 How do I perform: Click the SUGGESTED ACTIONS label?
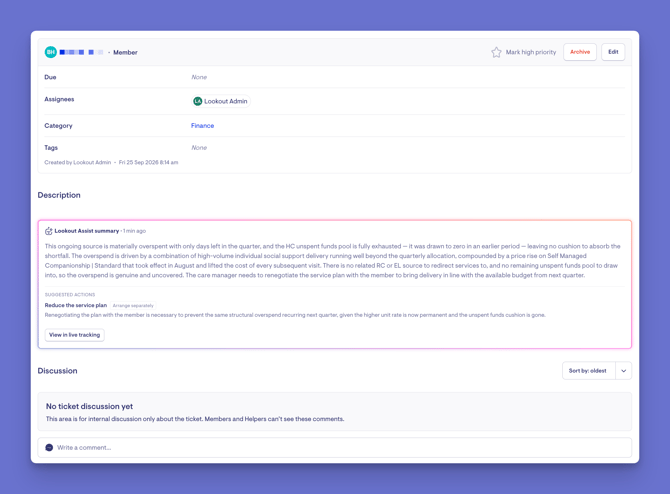[70, 295]
